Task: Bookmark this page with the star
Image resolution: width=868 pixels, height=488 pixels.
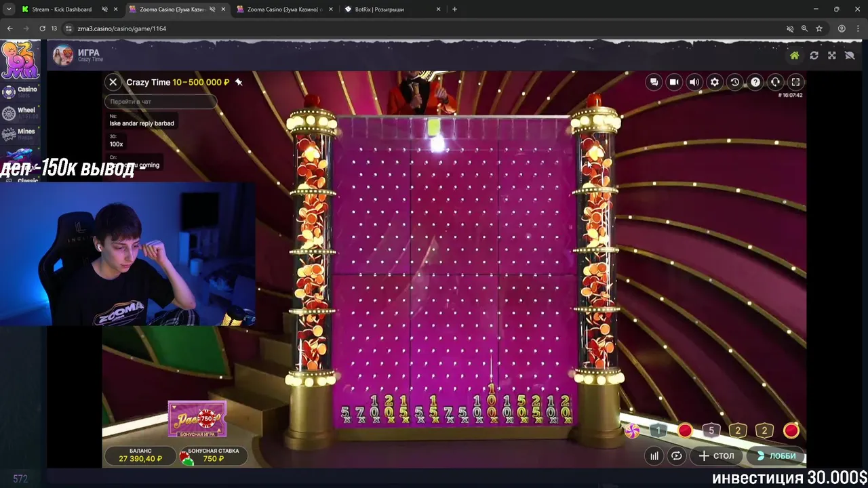Action: [x=819, y=28]
